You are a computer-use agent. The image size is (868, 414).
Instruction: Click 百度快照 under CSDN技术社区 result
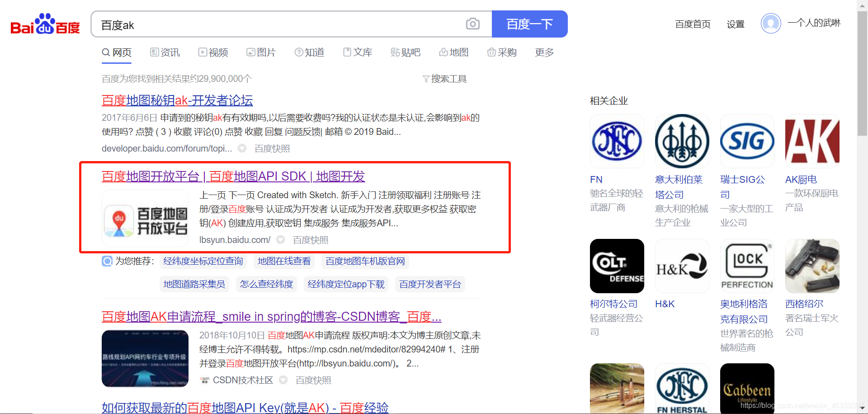pyautogui.click(x=313, y=380)
